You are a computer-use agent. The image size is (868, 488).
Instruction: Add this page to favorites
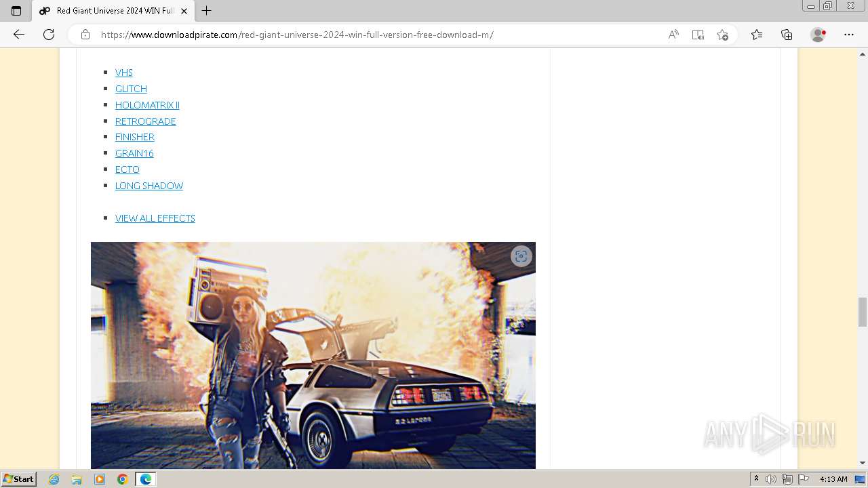(x=722, y=35)
